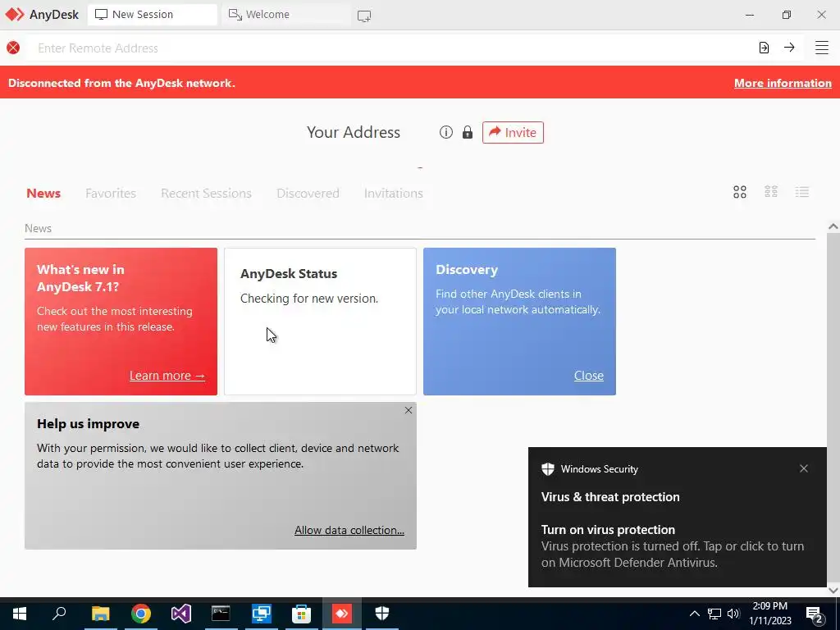Switch to list view

pyautogui.click(x=802, y=192)
